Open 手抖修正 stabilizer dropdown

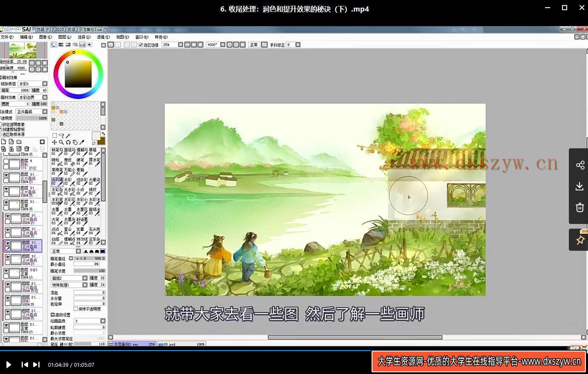(x=298, y=45)
